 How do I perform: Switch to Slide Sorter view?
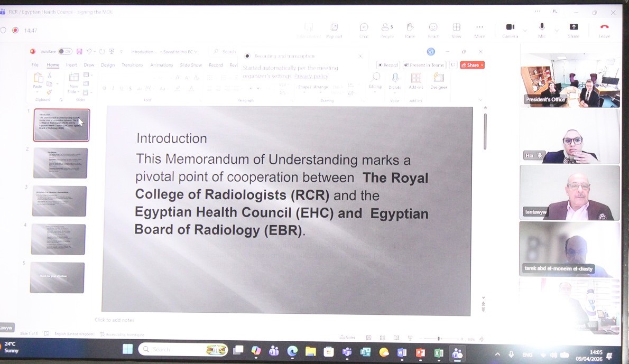click(382, 338)
